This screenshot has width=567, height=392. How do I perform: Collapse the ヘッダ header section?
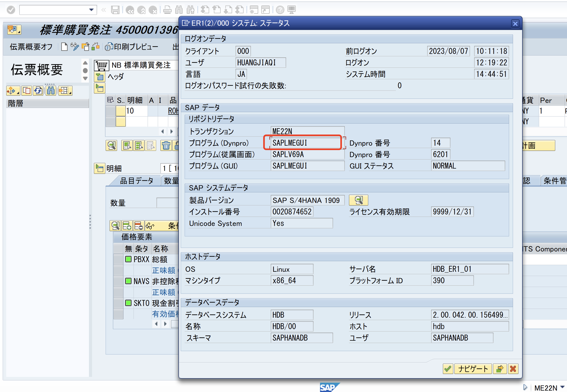[99, 77]
